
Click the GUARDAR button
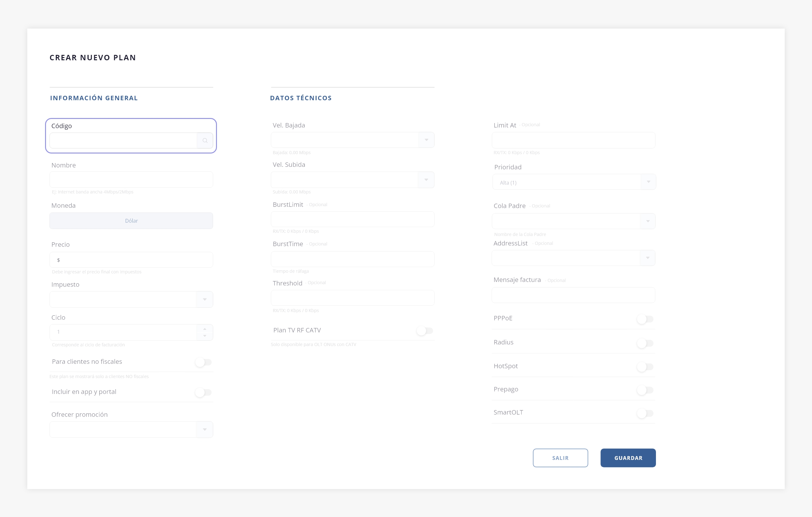tap(628, 458)
